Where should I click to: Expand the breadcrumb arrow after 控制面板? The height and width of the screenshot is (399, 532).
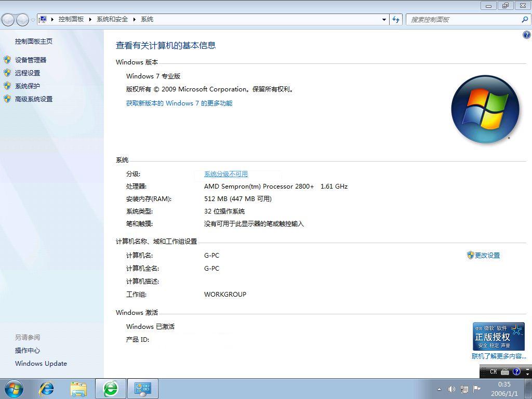pyautogui.click(x=90, y=19)
